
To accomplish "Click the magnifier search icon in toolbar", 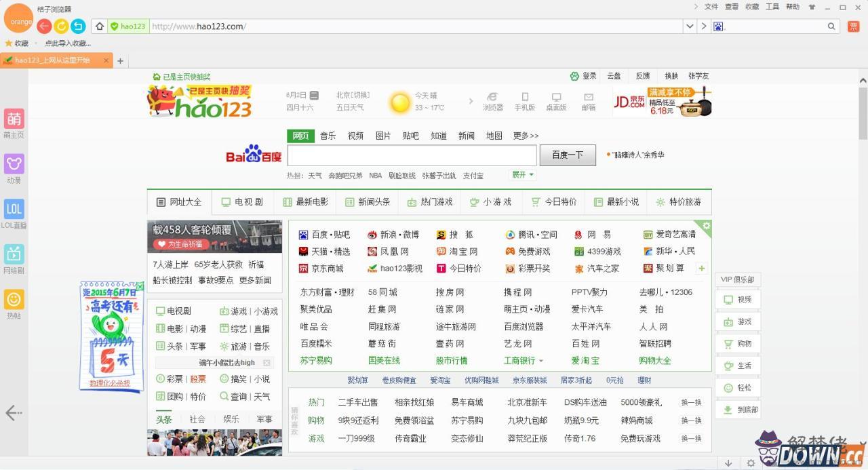I will pyautogui.click(x=831, y=26).
